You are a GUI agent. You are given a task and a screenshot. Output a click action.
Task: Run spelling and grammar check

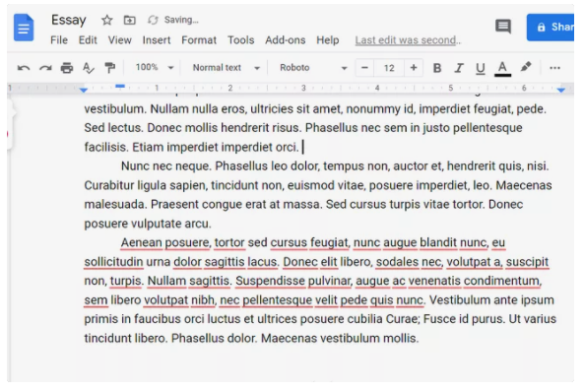pos(89,68)
